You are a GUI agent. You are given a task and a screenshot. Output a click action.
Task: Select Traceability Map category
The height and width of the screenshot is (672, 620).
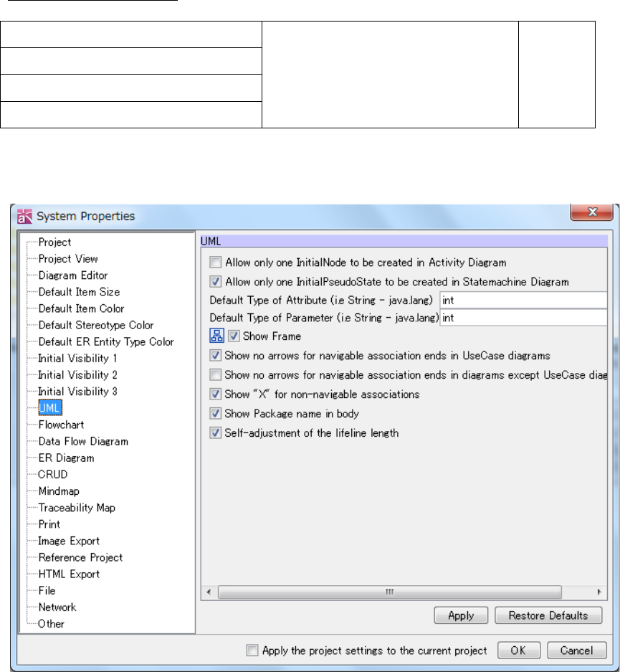[77, 508]
